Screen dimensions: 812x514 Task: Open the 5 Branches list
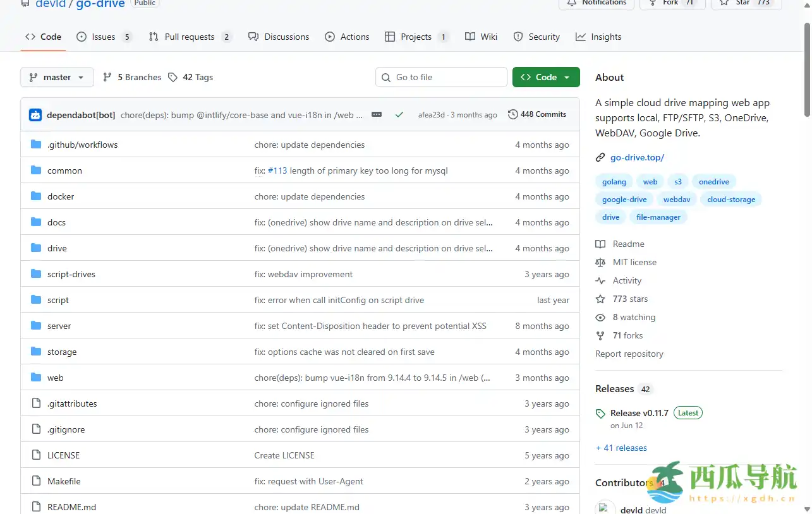click(x=132, y=77)
